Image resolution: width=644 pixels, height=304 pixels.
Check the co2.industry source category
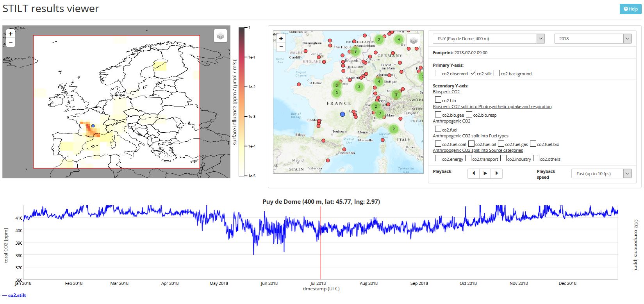pyautogui.click(x=504, y=158)
